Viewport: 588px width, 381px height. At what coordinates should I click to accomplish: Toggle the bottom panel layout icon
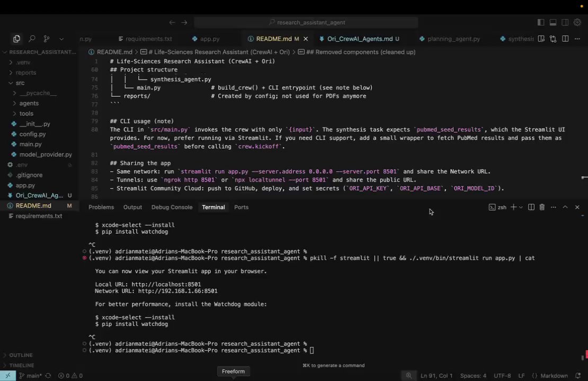[553, 22]
